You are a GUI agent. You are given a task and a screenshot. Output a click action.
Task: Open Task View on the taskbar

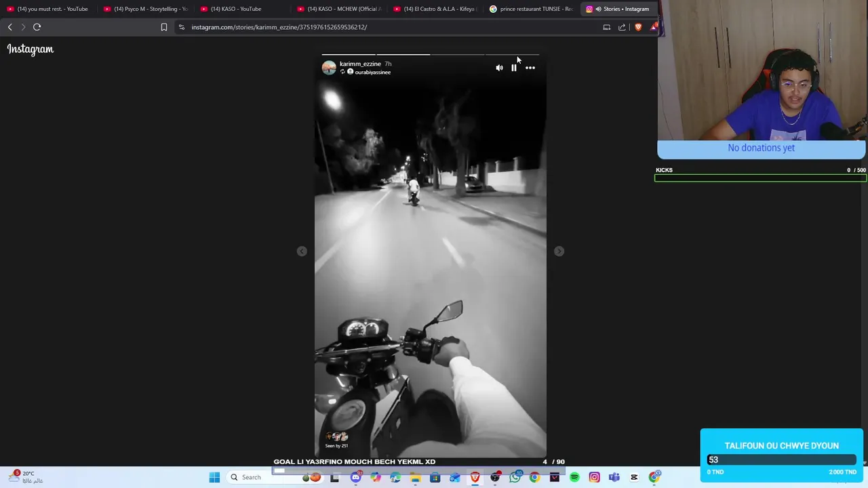[335, 477]
